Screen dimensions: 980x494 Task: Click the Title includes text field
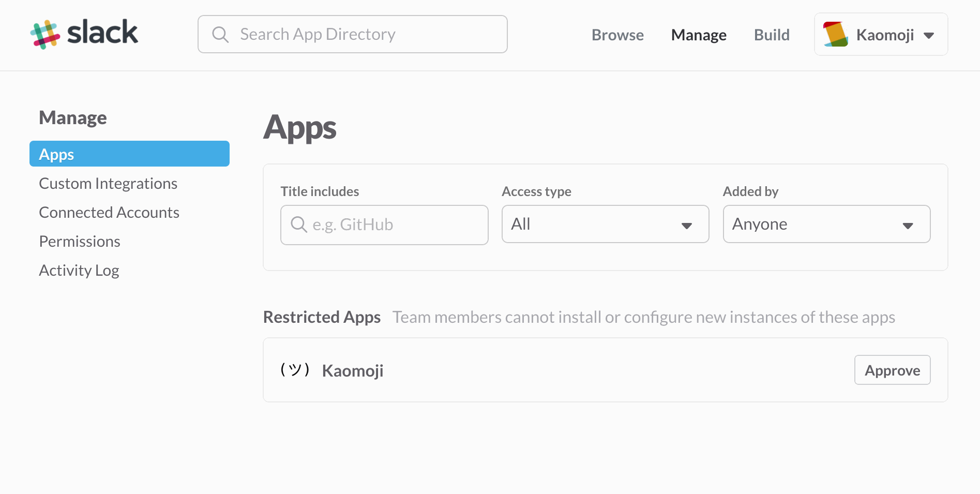(384, 225)
